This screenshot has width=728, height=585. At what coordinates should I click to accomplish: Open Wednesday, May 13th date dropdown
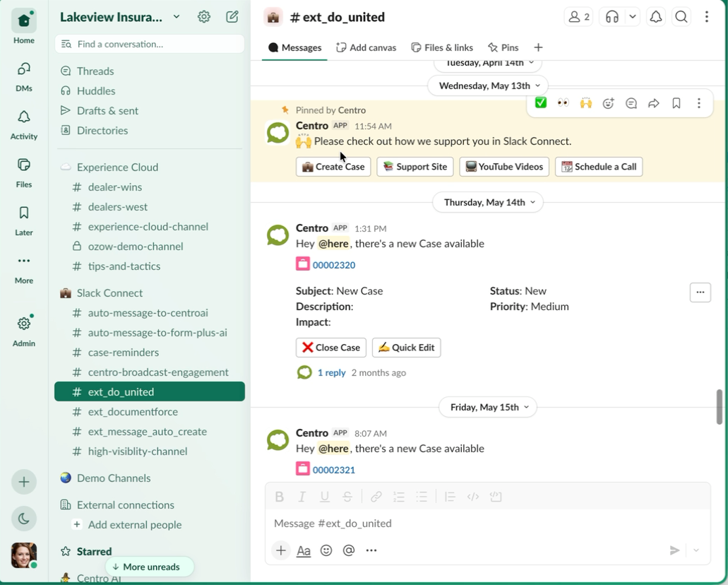[487, 85]
